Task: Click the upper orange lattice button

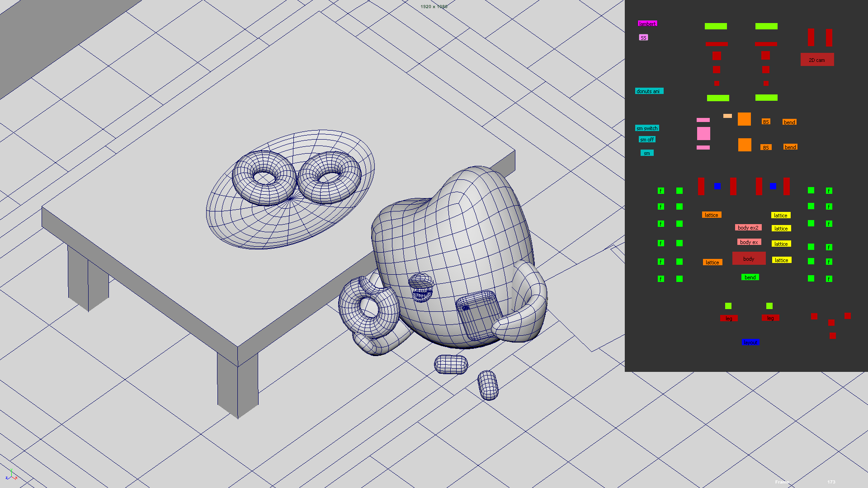Action: point(711,215)
